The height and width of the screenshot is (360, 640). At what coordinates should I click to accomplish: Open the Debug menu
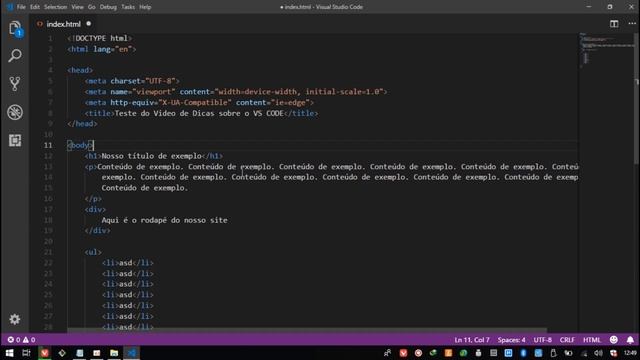coord(108,7)
